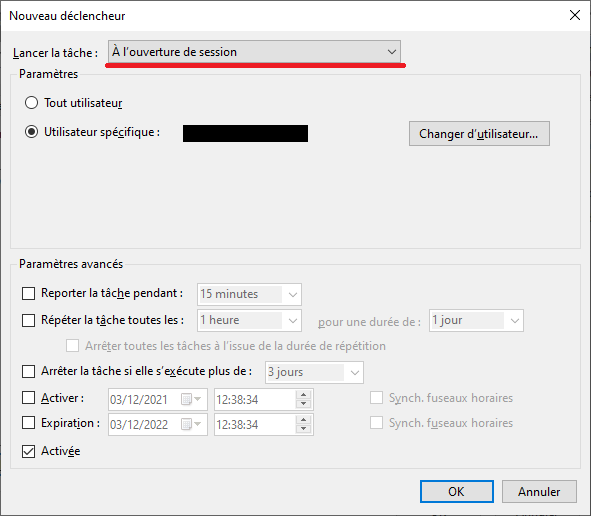Expand the 15 minutes delay dropdown

[x=249, y=294]
